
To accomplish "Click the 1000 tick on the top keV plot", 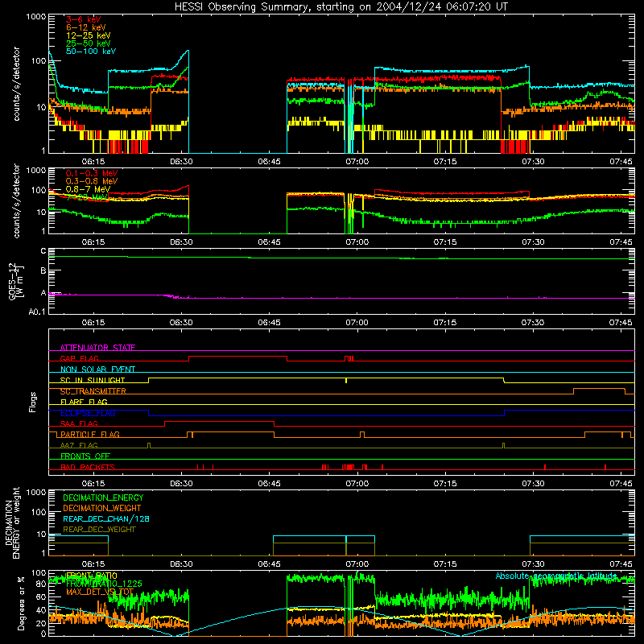I will click(x=35, y=17).
